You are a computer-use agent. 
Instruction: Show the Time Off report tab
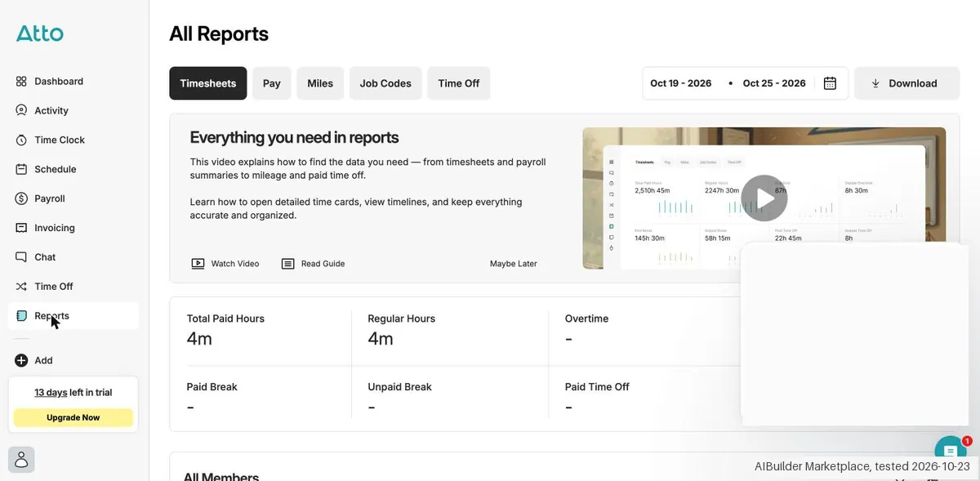(459, 83)
